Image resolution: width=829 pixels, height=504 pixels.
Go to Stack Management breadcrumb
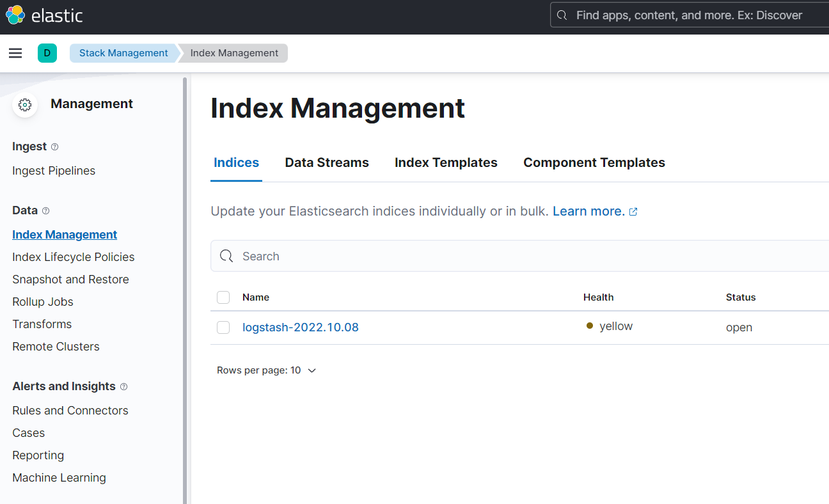(x=123, y=53)
